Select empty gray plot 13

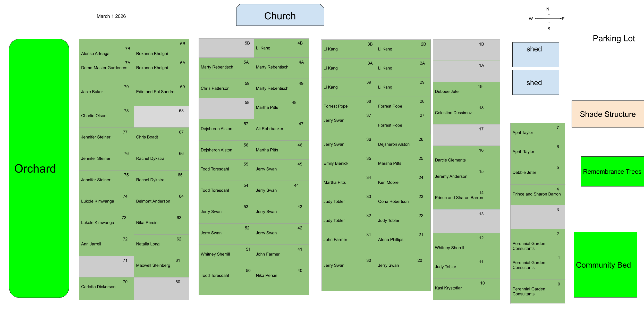pyautogui.click(x=466, y=221)
